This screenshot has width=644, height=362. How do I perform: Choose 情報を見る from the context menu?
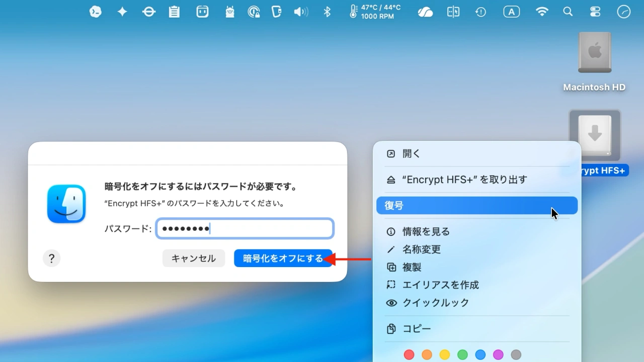pyautogui.click(x=477, y=232)
